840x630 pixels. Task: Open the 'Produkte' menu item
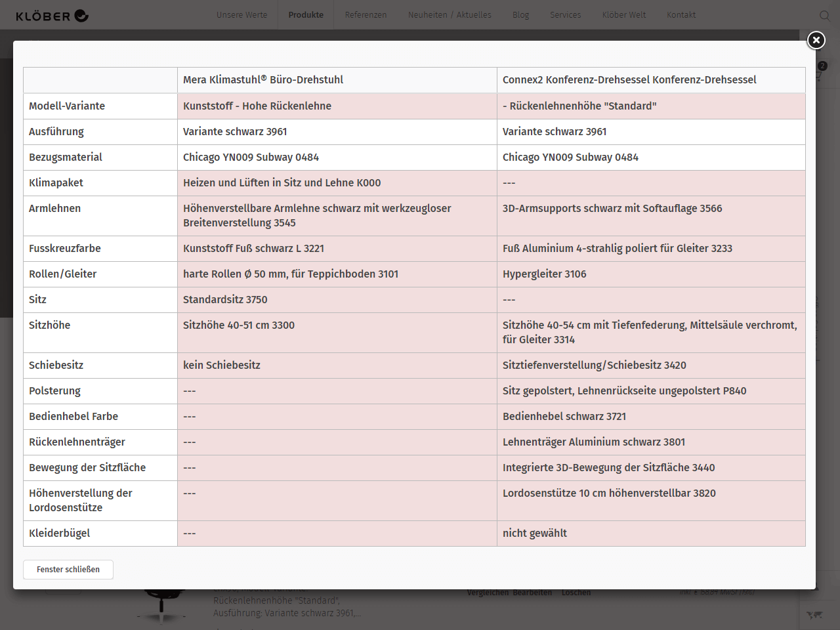coord(306,15)
